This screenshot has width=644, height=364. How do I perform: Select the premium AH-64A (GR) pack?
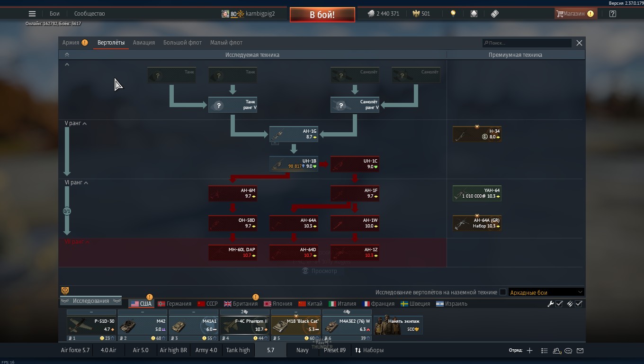(477, 223)
